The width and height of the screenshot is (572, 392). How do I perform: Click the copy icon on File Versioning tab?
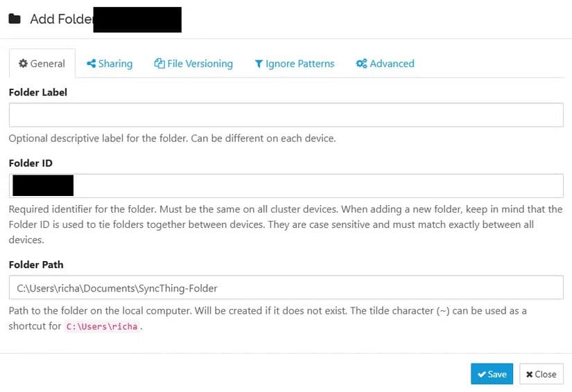tap(159, 64)
